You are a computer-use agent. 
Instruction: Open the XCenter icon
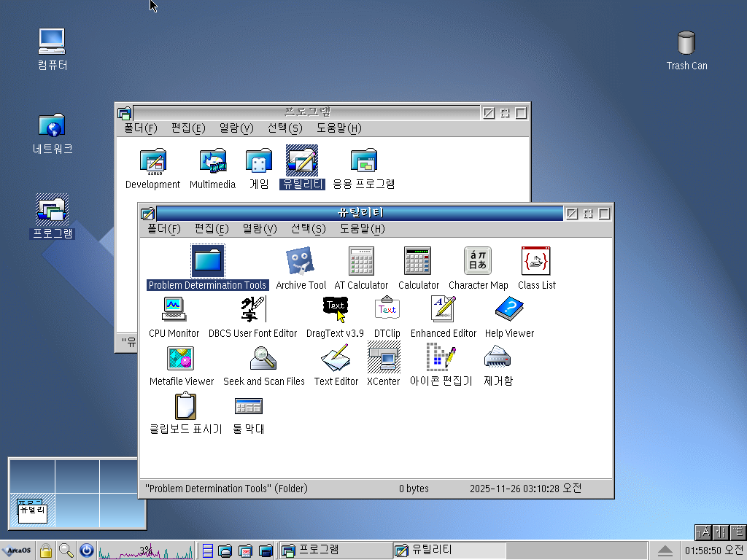pyautogui.click(x=383, y=357)
